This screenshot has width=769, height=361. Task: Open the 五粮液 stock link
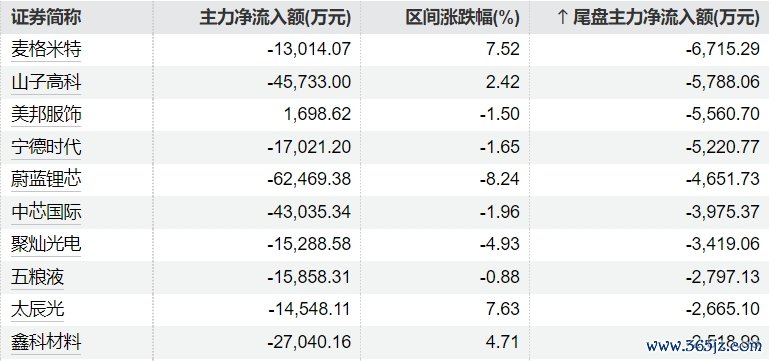point(37,277)
